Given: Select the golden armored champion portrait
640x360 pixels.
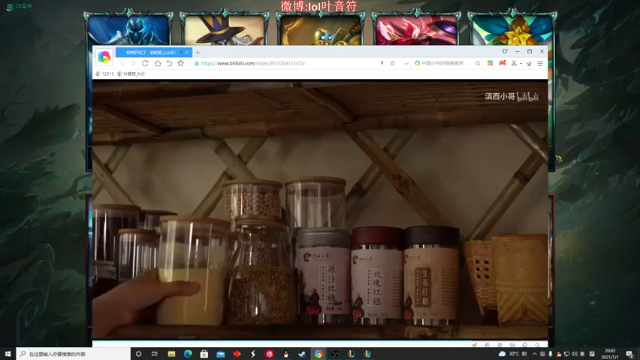Looking at the screenshot, I should [320, 29].
